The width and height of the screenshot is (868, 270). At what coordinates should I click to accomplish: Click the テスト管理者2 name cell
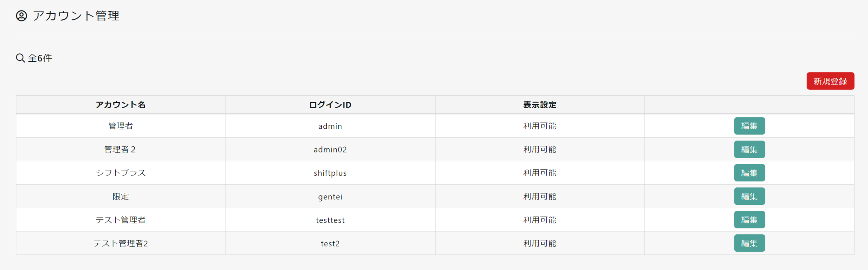121,243
